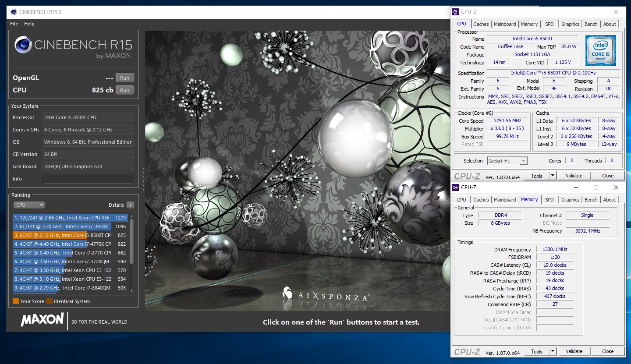Click the brown Identical System legend swatch

50,301
